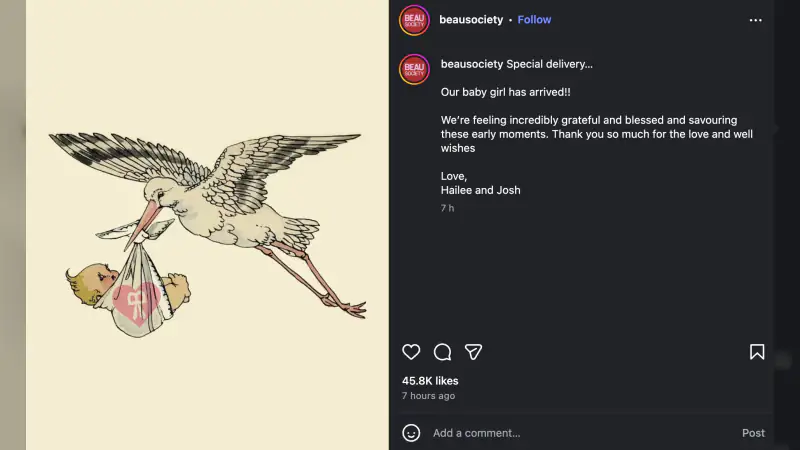Like the post with the heart icon
800x450 pixels.
411,352
